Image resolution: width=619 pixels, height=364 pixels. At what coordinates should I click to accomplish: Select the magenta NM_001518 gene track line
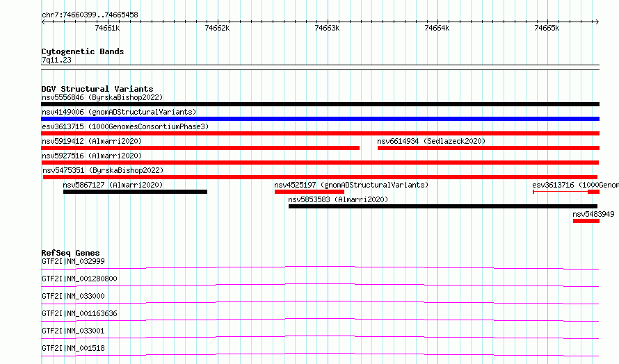point(320,354)
